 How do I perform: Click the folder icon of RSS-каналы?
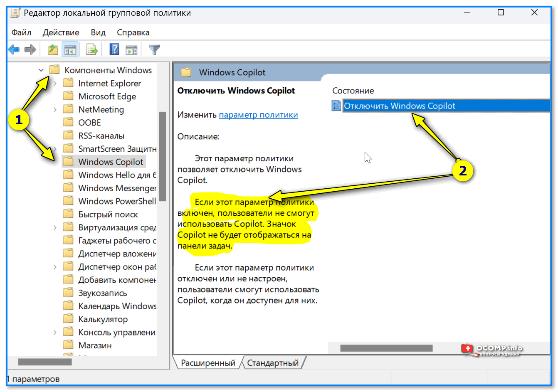pyautogui.click(x=68, y=136)
